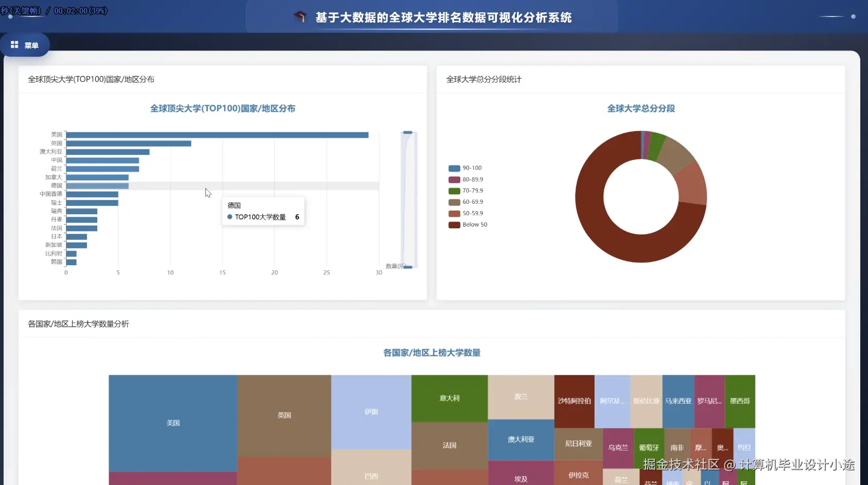Toggle the 90-100 legend swatch
Viewport: 868px width, 485px height.
click(454, 168)
